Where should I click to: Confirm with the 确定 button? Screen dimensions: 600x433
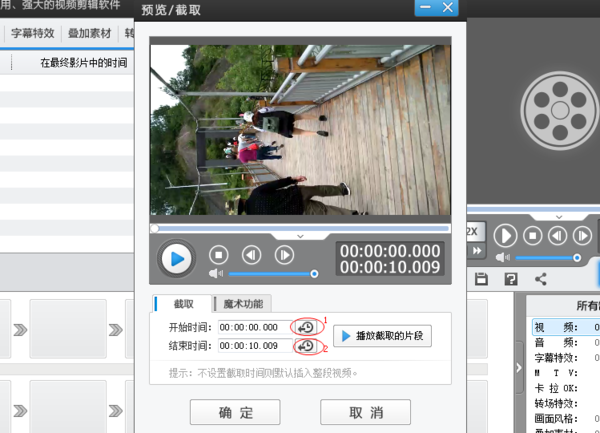pyautogui.click(x=235, y=412)
